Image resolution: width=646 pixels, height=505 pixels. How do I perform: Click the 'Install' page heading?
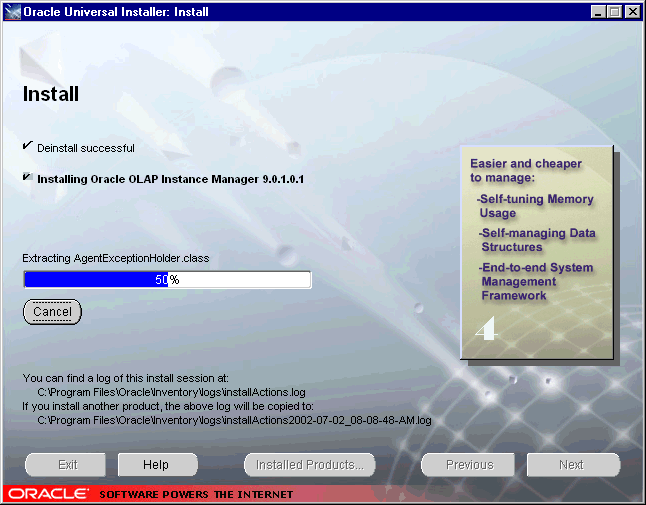coord(51,94)
